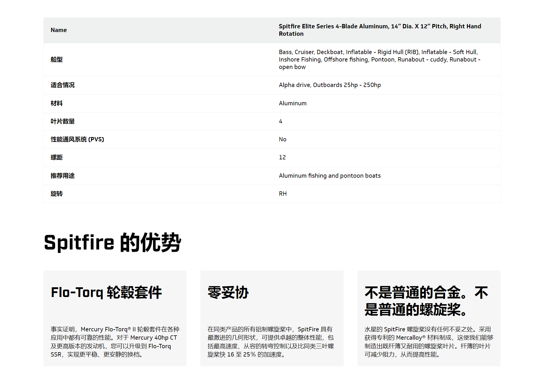
Task: Click the Spitfire Elite Series product name text
Action: 380,30
